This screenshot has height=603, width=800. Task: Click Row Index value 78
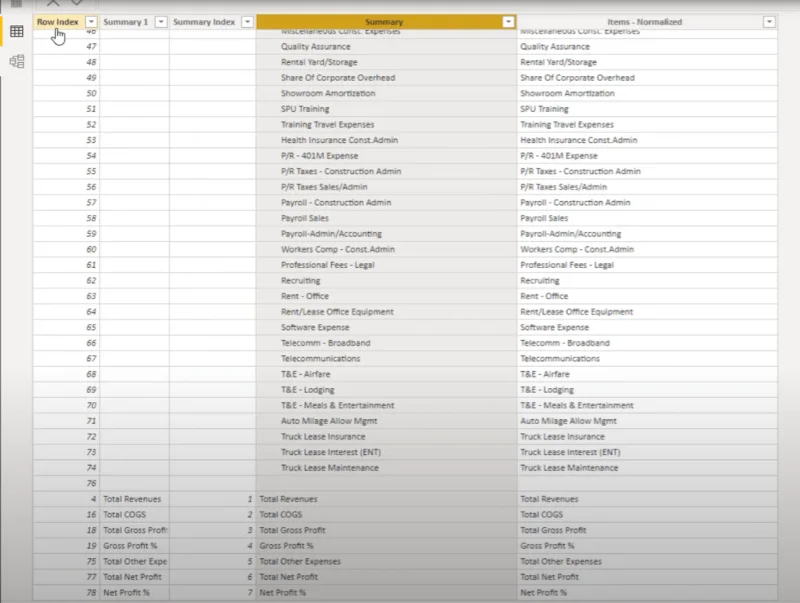(x=91, y=593)
